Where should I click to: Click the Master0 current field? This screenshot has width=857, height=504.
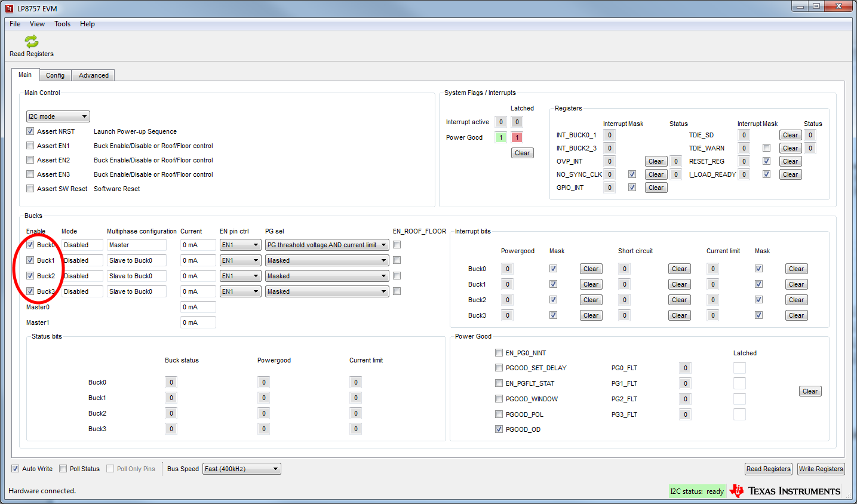click(198, 307)
